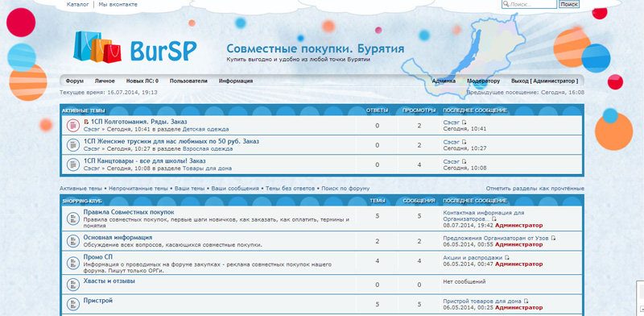The width and height of the screenshot is (644, 316).
Task: Click unread-post icon before 1СП Колготомания title
Action: tap(86, 122)
